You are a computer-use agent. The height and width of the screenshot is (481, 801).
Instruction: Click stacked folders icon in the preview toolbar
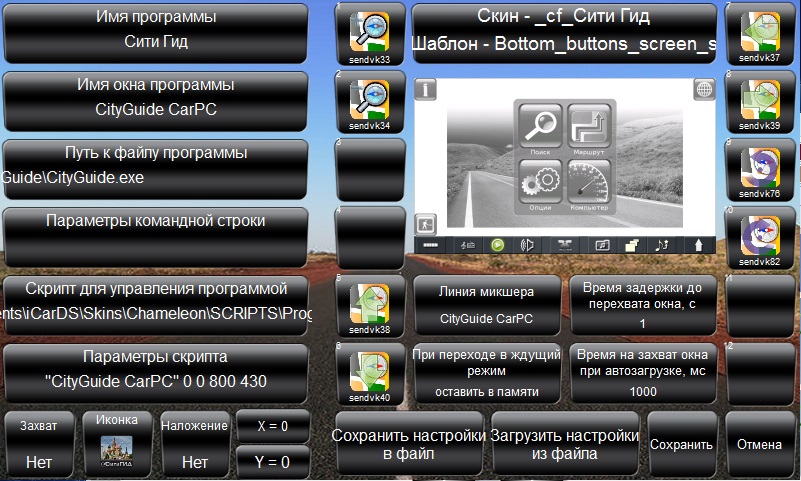pyautogui.click(x=632, y=246)
